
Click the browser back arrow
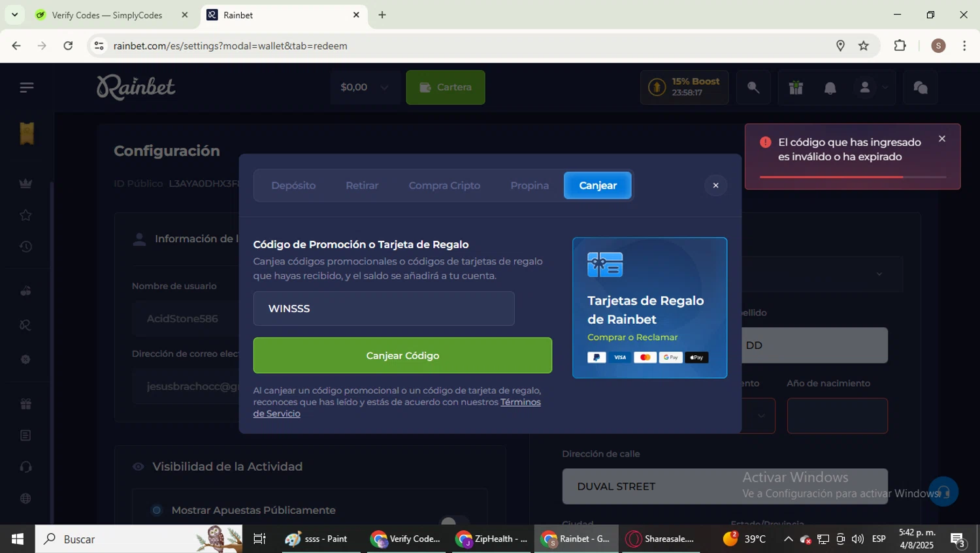(16, 46)
